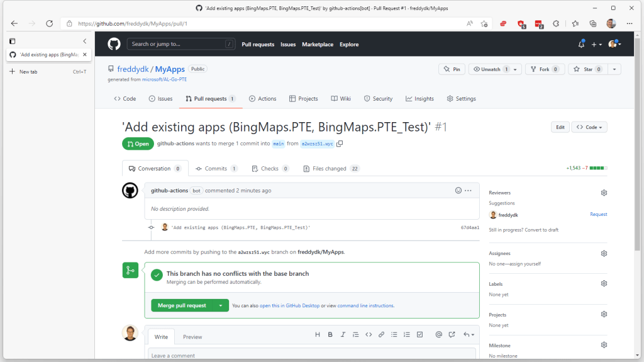Click the GitHub Octocat home logo
This screenshot has width=644, height=362.
[114, 44]
